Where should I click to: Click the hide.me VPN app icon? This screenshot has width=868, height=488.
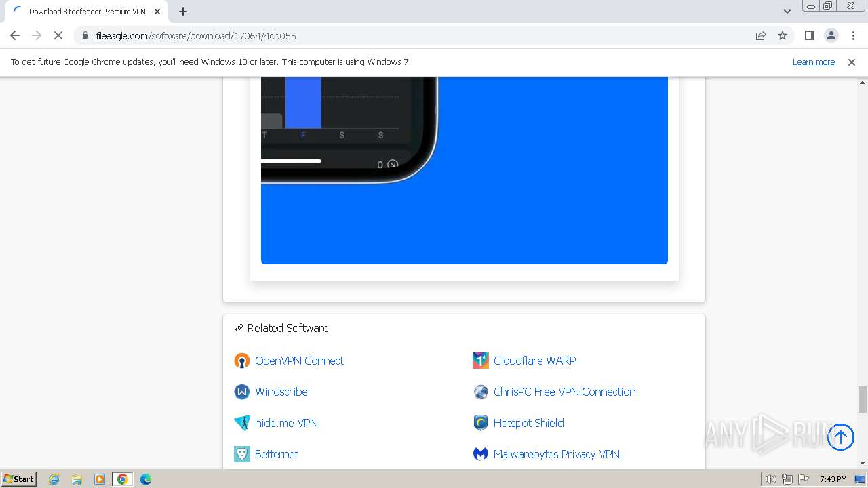[242, 423]
